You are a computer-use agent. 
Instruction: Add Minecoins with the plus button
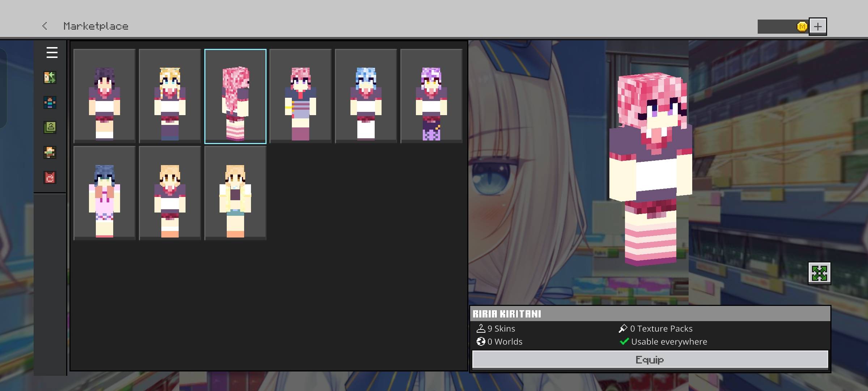tap(818, 26)
